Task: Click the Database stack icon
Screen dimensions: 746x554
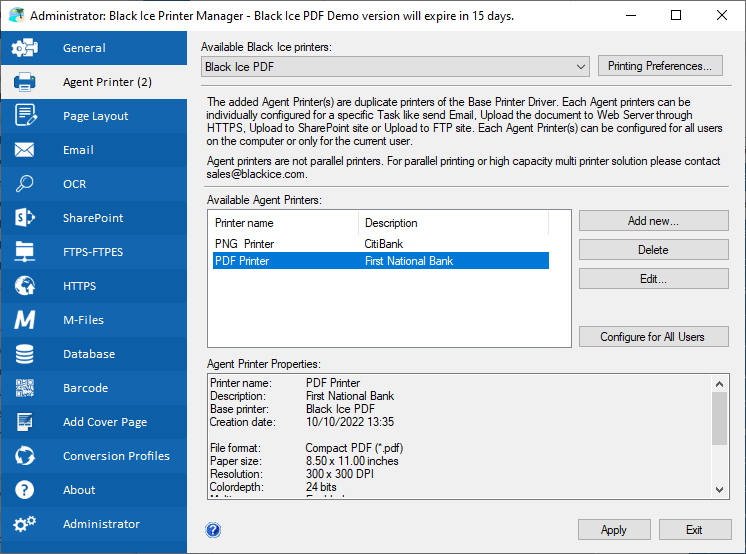Action: [25, 354]
